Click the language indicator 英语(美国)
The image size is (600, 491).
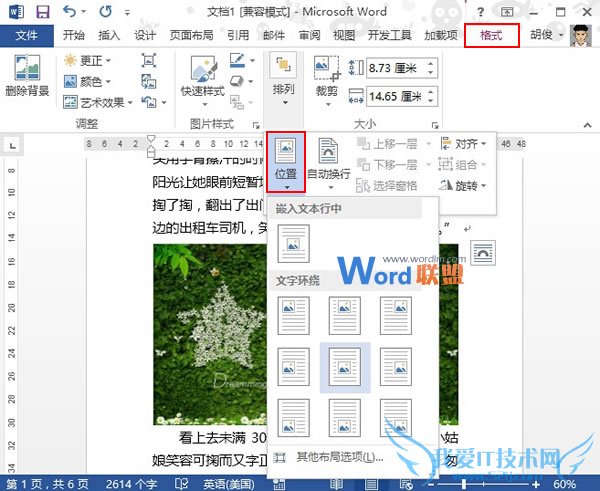click(228, 484)
